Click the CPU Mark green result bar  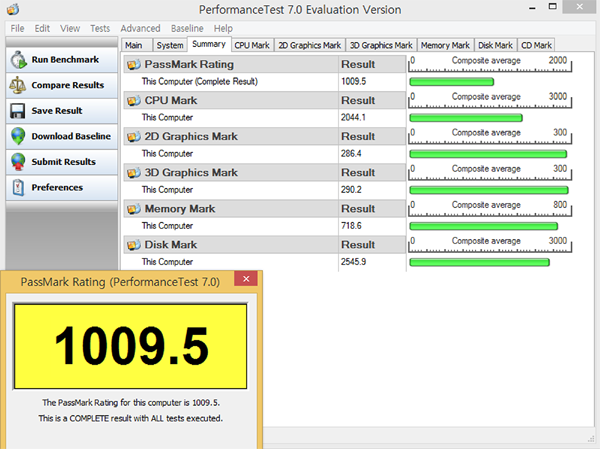(x=466, y=118)
